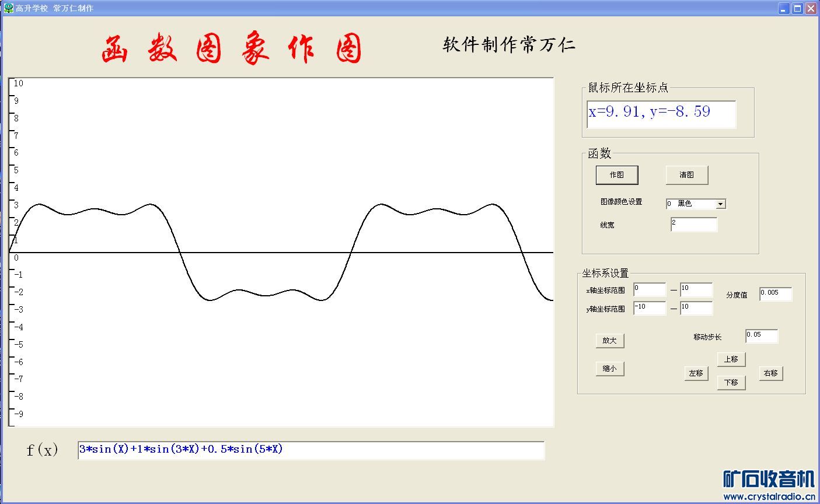Zoom in with the 放大 button
The width and height of the screenshot is (820, 504).
[610, 341]
